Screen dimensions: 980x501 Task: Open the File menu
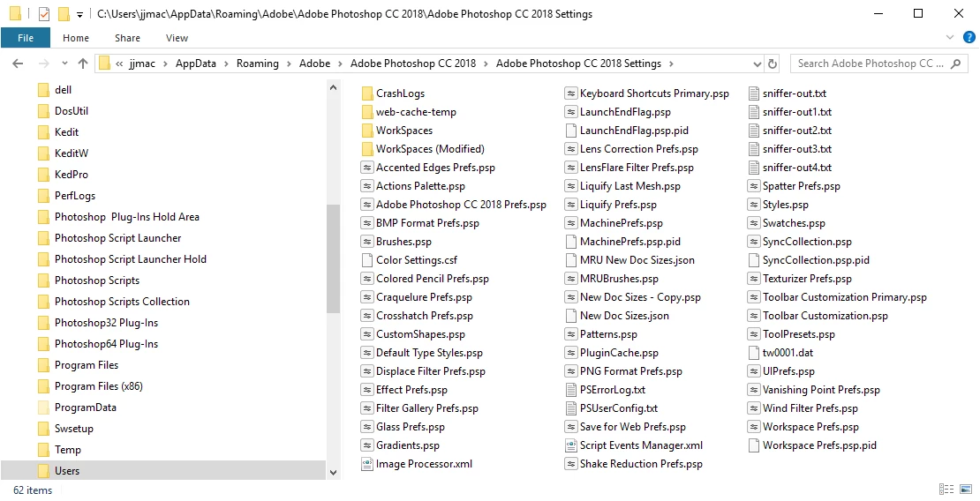[26, 38]
